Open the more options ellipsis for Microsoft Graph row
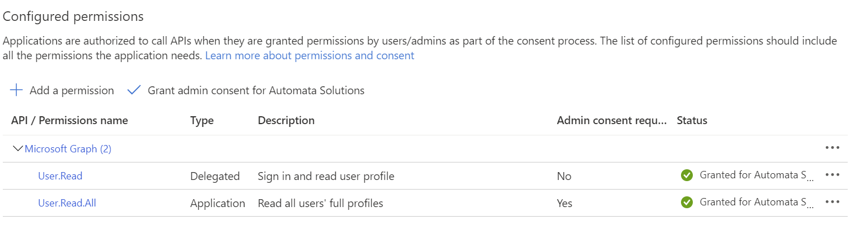This screenshot has height=246, width=868. pos(832,148)
